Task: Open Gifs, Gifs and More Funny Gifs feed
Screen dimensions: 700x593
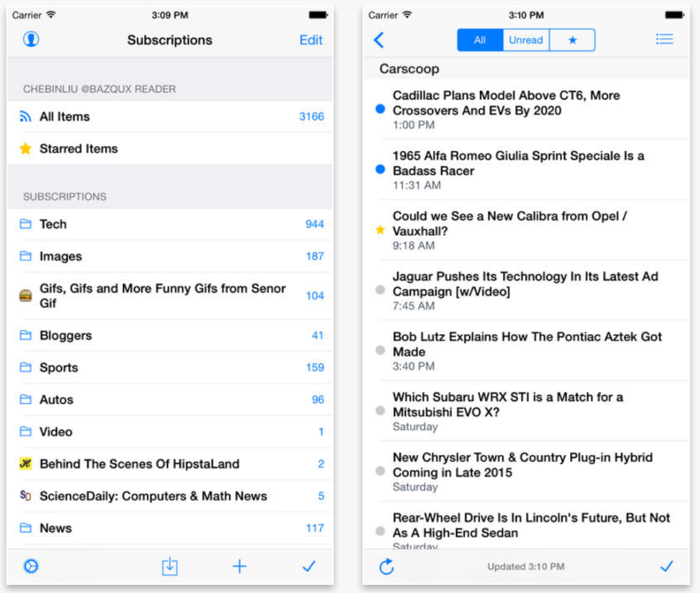Action: (170, 295)
